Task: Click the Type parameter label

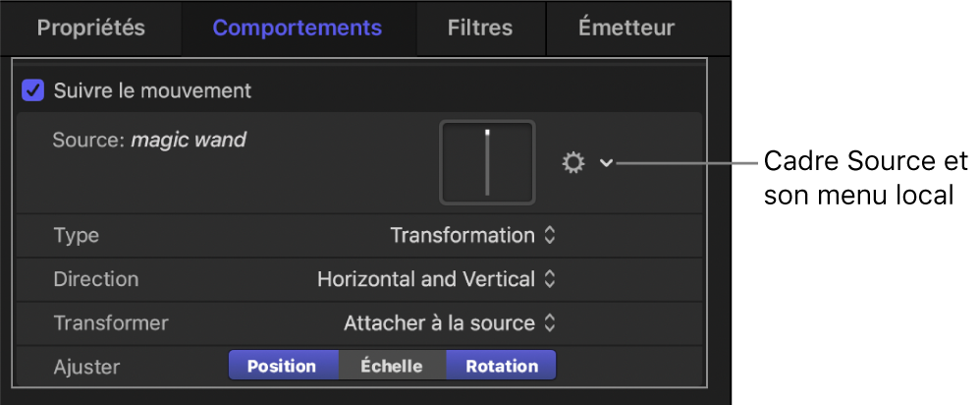Action: [76, 236]
